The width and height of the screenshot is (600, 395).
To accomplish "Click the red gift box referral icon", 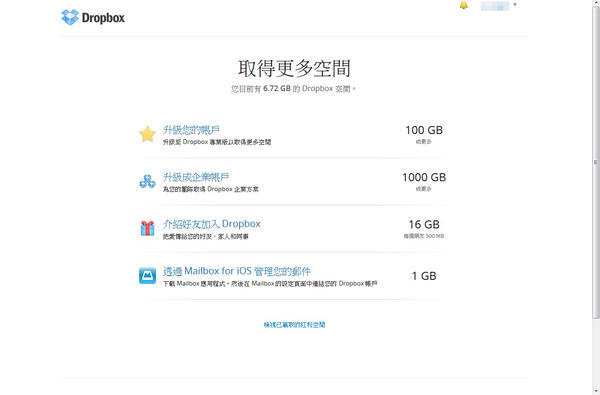I will pyautogui.click(x=147, y=229).
